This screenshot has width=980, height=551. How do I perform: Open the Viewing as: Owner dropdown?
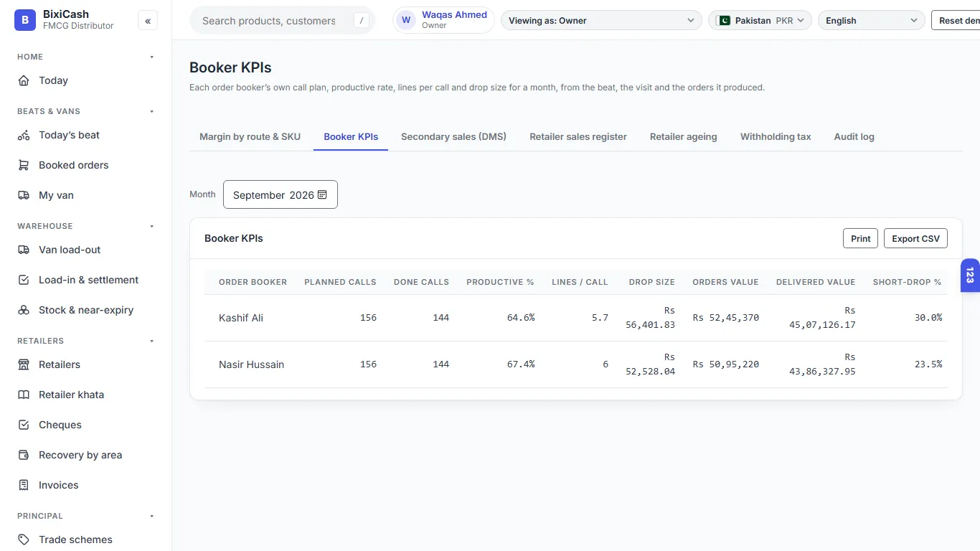tap(601, 20)
